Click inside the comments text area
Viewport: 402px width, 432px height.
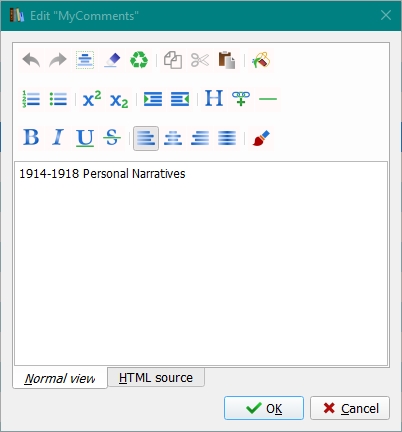pyautogui.click(x=201, y=263)
